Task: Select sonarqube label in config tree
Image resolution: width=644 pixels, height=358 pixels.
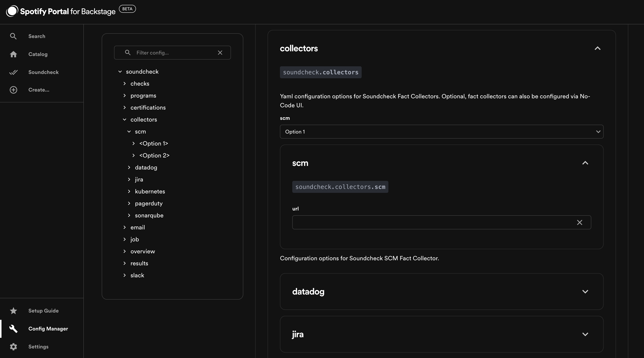Action: point(149,216)
